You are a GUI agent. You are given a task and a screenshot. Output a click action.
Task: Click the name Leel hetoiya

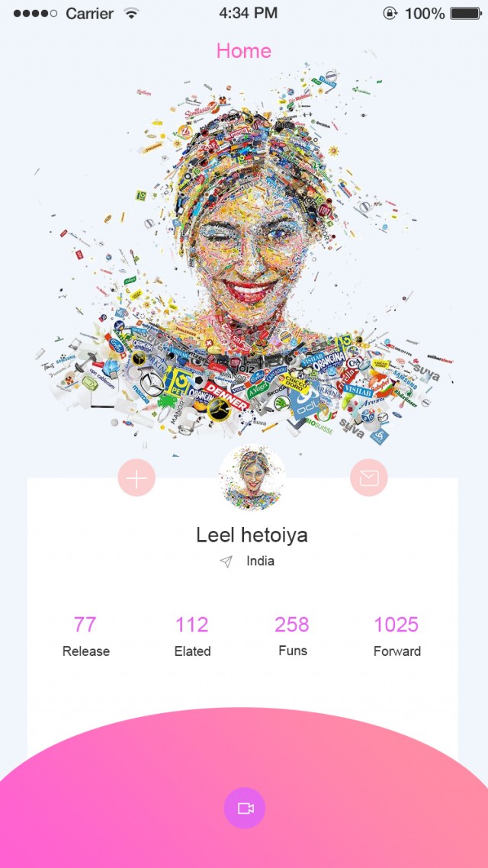252,535
